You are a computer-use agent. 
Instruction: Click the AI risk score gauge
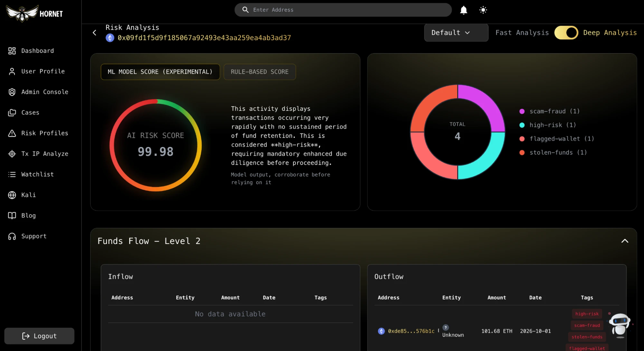156,145
